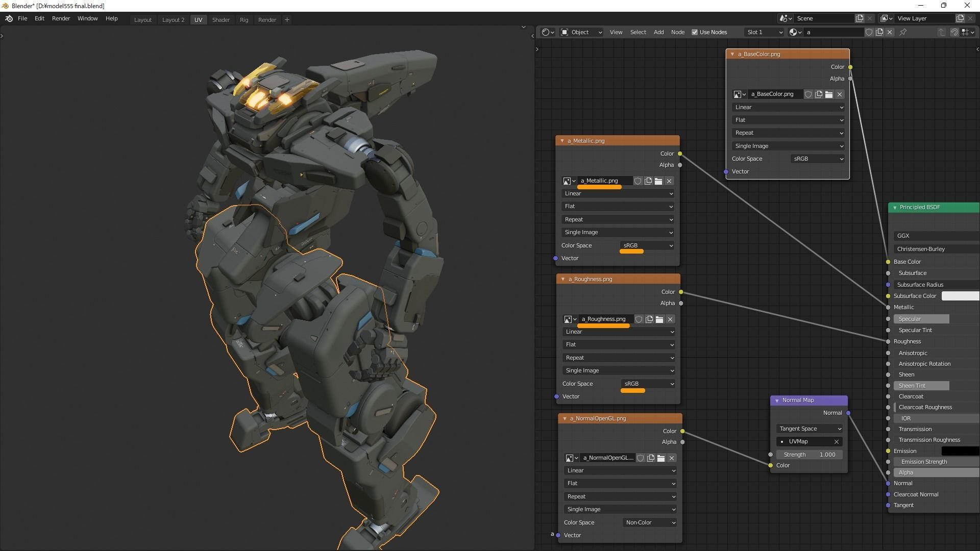Collapse the Principled BSDF node
The image size is (980, 551).
(x=895, y=208)
